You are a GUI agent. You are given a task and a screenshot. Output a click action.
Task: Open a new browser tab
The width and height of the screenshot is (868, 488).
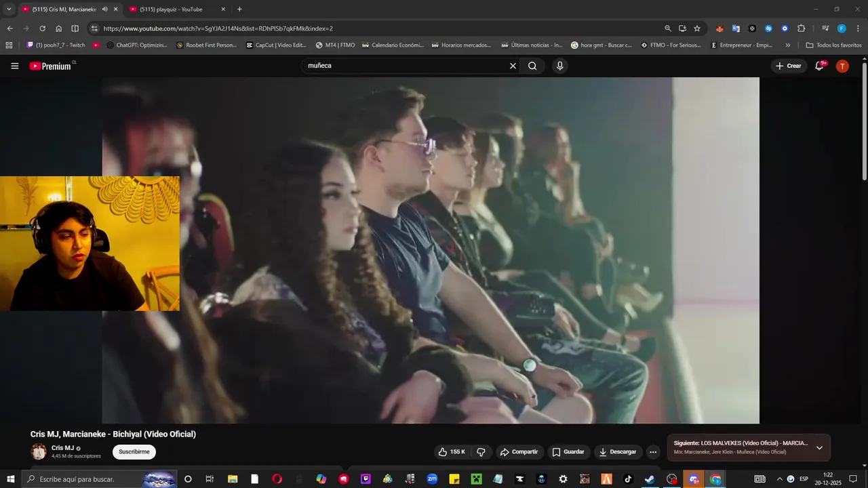coord(239,9)
